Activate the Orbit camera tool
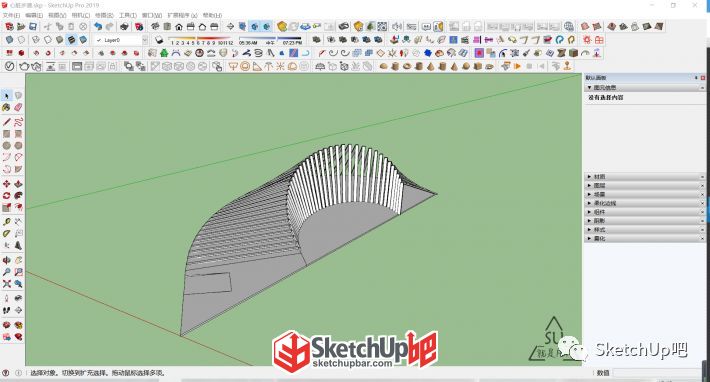 click(6, 260)
